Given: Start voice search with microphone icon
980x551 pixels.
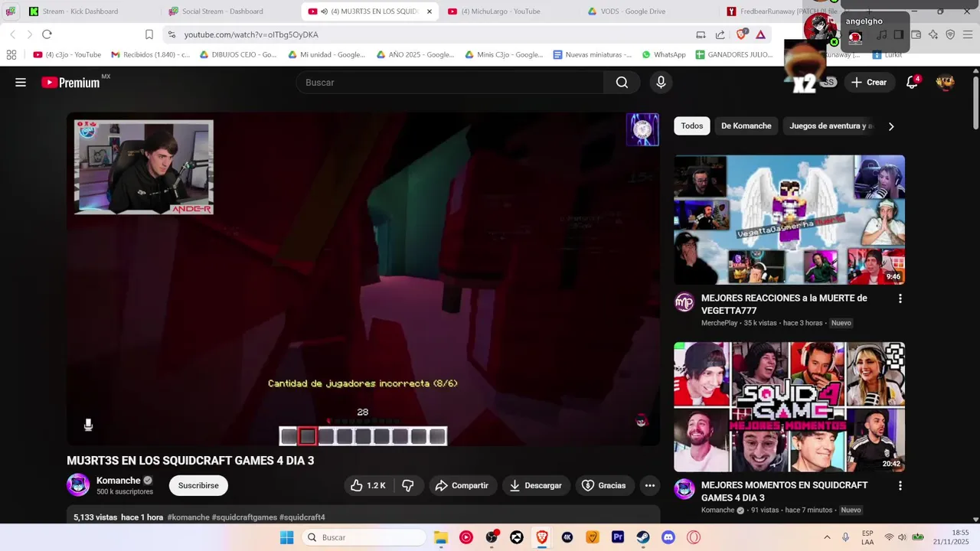Looking at the screenshot, I should pyautogui.click(x=661, y=83).
